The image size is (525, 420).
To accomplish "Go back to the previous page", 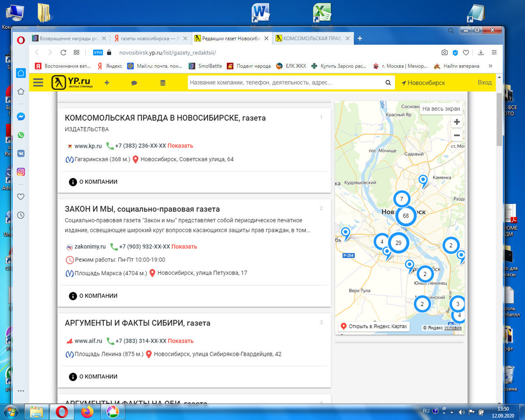I will point(37,52).
